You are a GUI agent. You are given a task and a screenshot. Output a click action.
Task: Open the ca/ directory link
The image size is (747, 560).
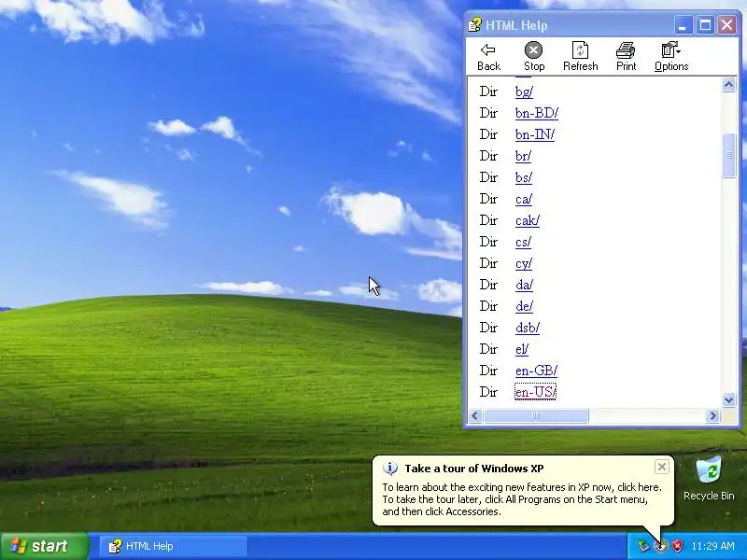click(x=524, y=199)
